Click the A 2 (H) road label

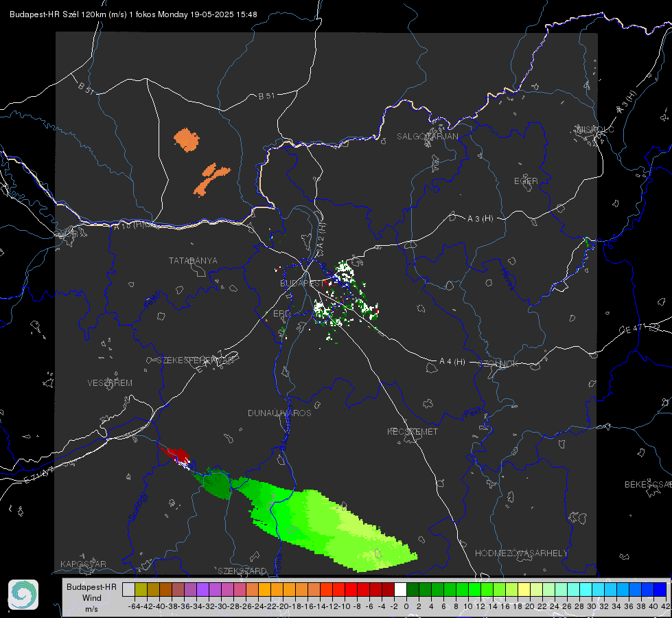tap(322, 236)
